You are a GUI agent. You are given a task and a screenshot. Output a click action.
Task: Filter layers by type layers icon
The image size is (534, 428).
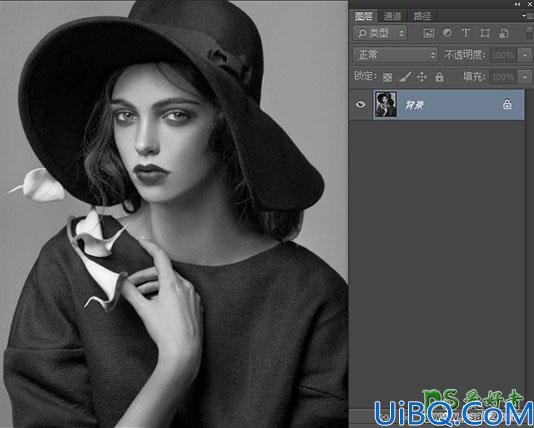point(466,33)
